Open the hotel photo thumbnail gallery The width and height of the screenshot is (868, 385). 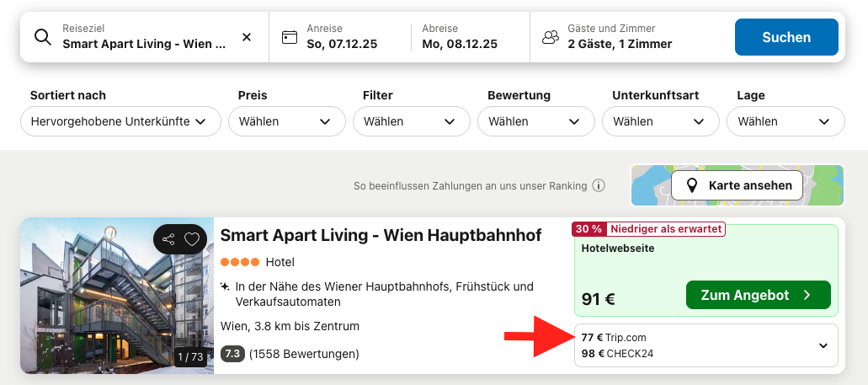click(117, 295)
